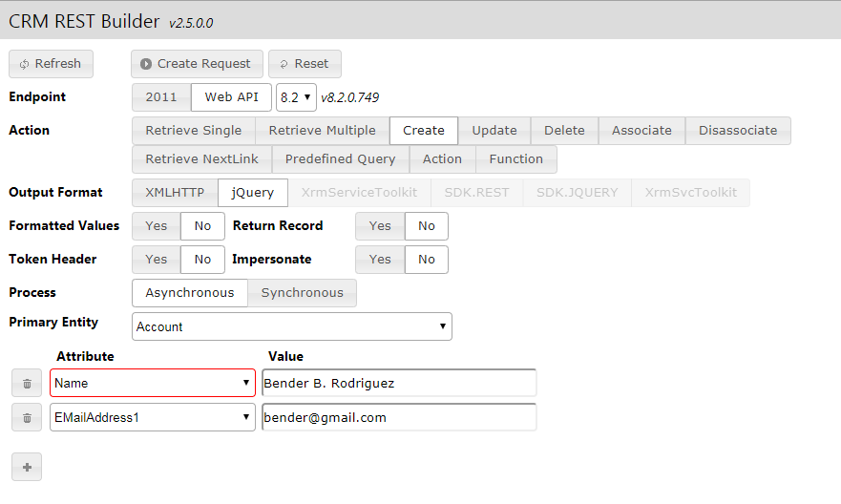Select the Web API endpoint

click(x=231, y=97)
